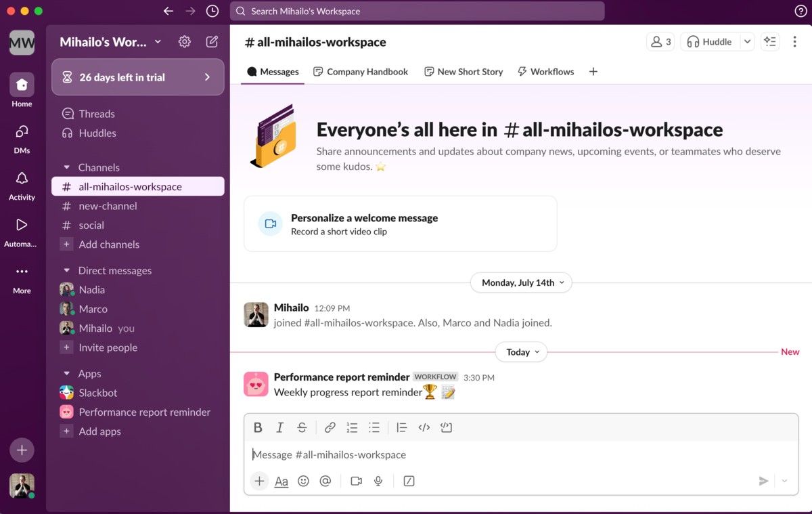Open the Today date dropdown
Viewport: 812px width, 514px height.
pyautogui.click(x=520, y=351)
